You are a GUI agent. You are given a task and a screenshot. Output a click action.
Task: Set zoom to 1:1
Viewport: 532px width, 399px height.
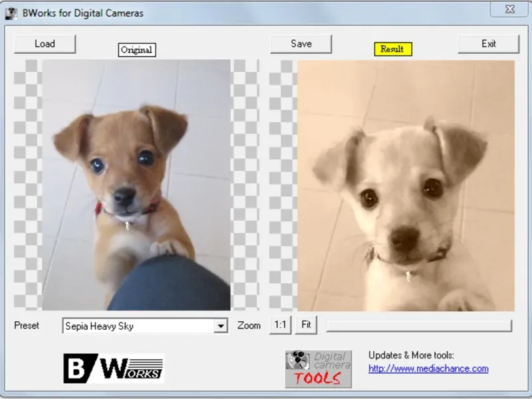point(280,325)
